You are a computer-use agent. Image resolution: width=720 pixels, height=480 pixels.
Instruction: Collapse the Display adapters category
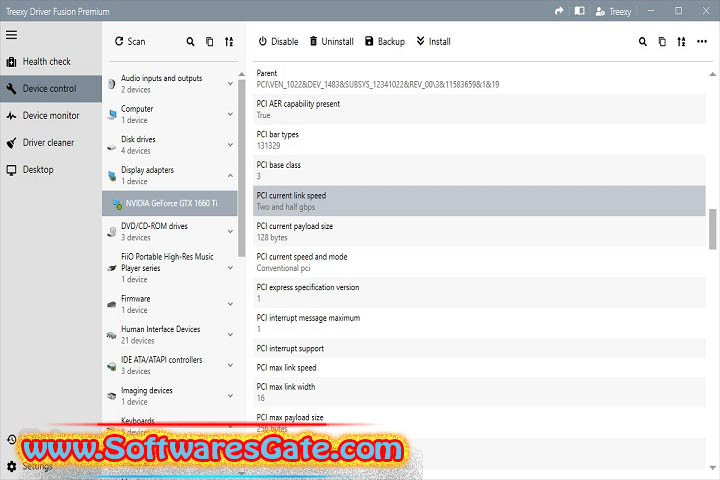point(231,175)
